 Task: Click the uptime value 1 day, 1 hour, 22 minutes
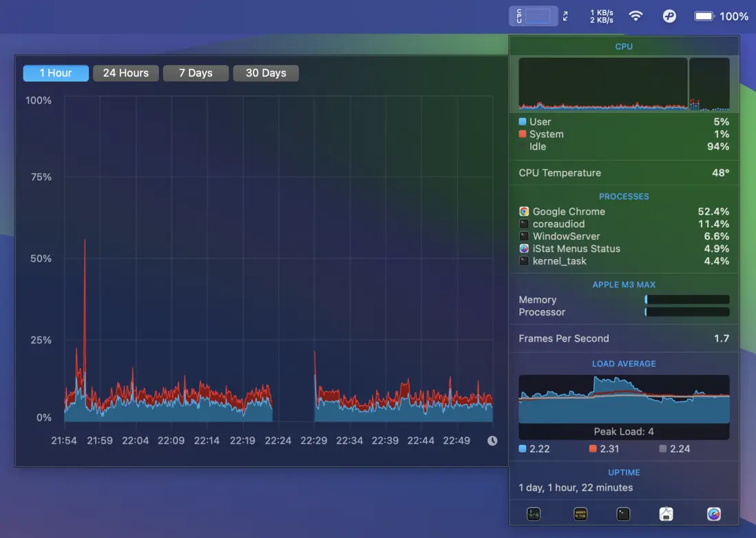tap(576, 487)
